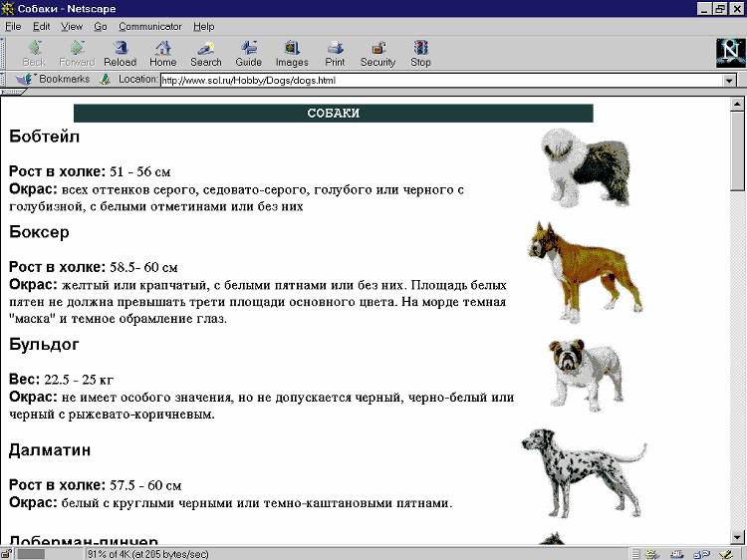This screenshot has height=560, width=747.
Task: Open Navigator from the component bar
Action: [x=652, y=554]
